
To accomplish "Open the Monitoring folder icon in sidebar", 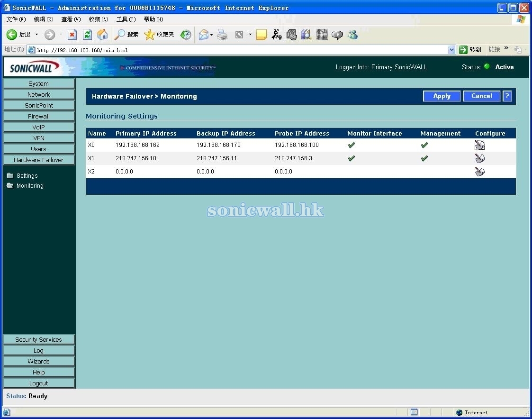I will [10, 185].
